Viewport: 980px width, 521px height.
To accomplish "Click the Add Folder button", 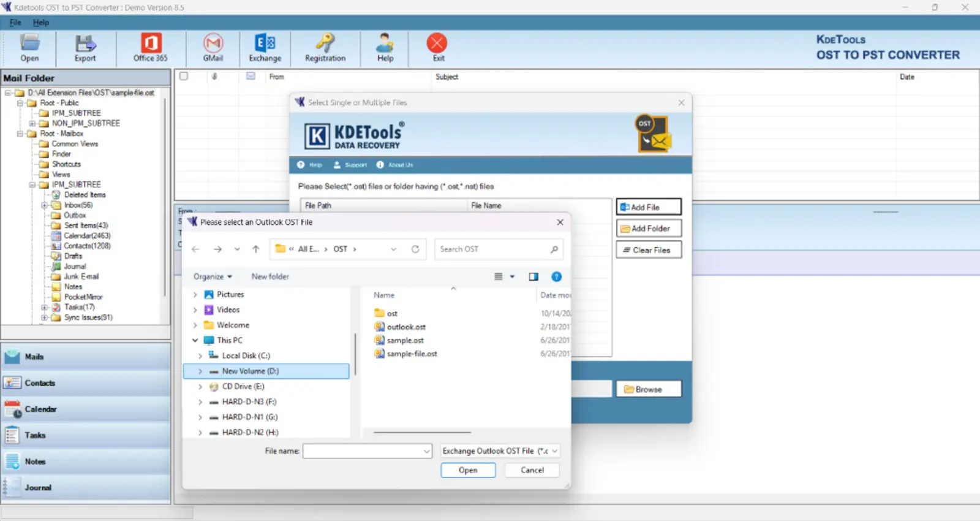I will [649, 229].
